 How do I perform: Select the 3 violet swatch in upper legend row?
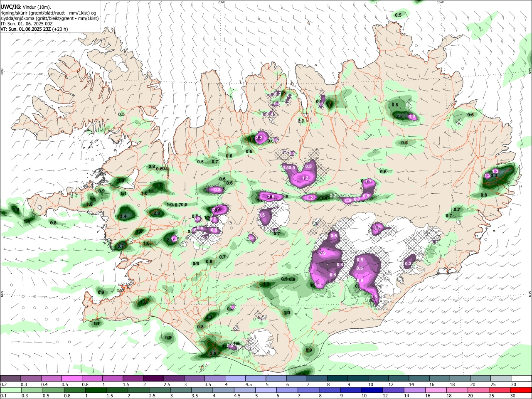[194, 379]
